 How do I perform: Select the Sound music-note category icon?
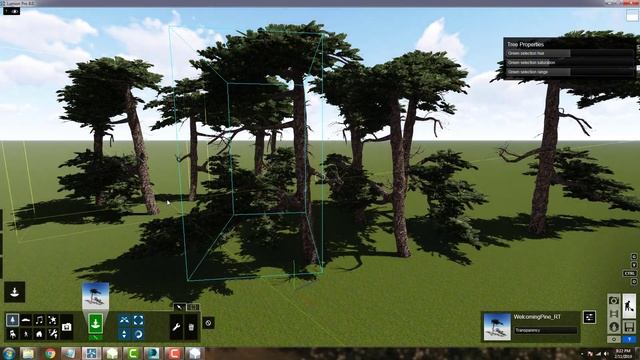pyautogui.click(x=39, y=320)
